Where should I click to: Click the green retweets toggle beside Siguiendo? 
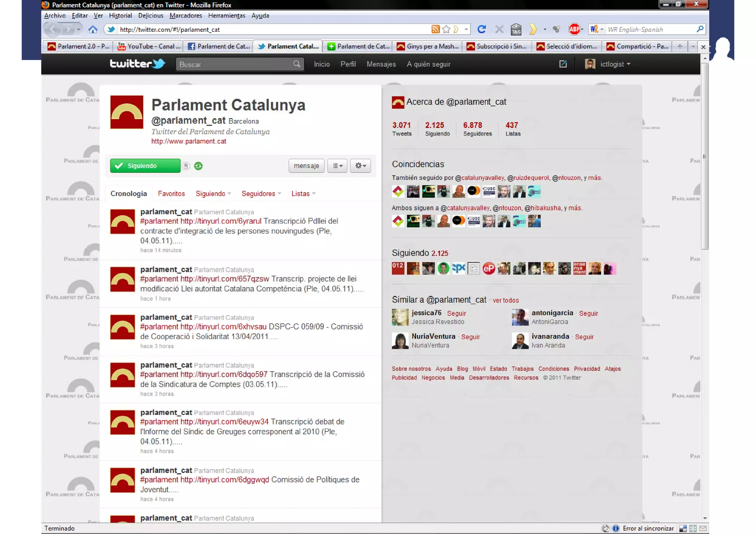click(198, 166)
